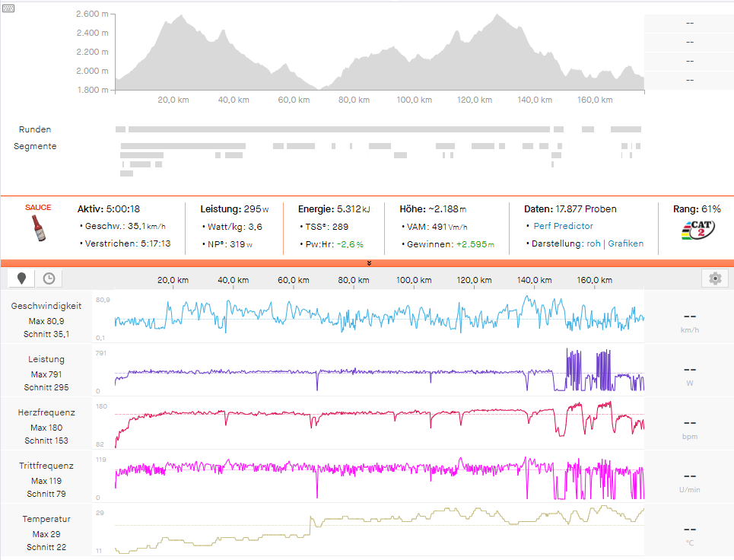This screenshot has width=734, height=560.
Task: Click the Temperatur chart label
Action: pos(46,519)
